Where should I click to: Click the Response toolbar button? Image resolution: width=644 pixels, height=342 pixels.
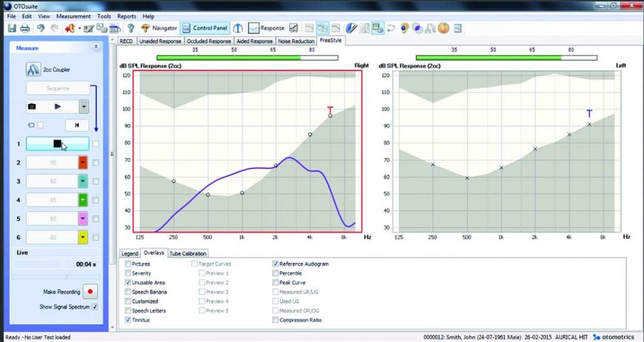point(266,28)
